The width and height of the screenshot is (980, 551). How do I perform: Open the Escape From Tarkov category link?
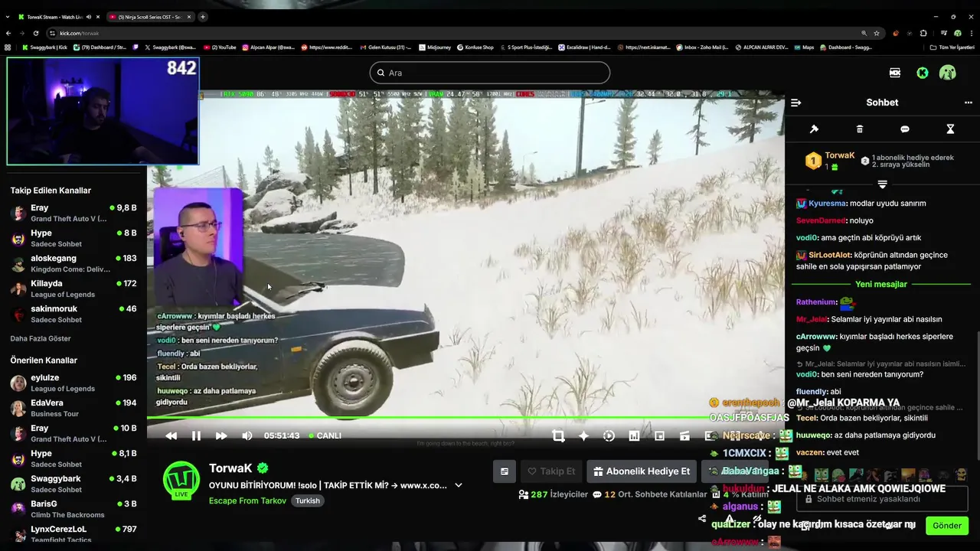point(247,500)
